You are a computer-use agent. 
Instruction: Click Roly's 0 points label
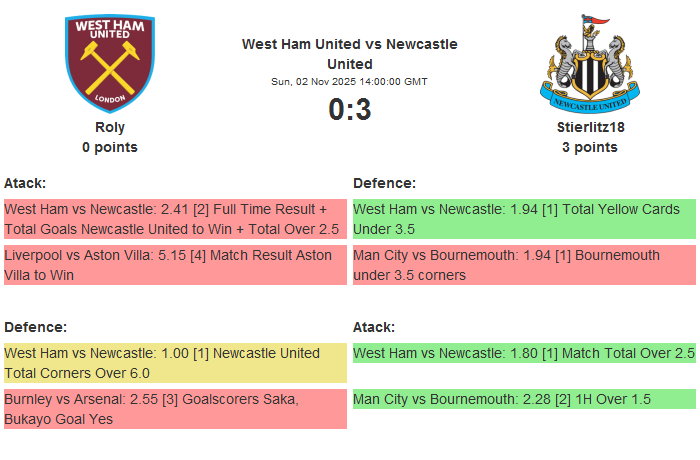tap(110, 147)
